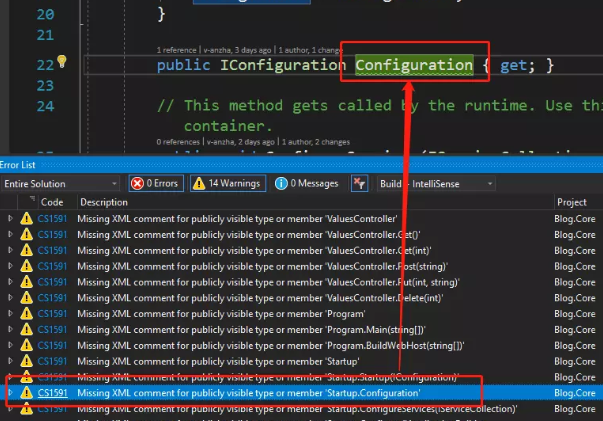Open CS1591 link for 'Program.Main(string[])' warning
Image resolution: width=603 pixels, height=421 pixels.
point(52,329)
